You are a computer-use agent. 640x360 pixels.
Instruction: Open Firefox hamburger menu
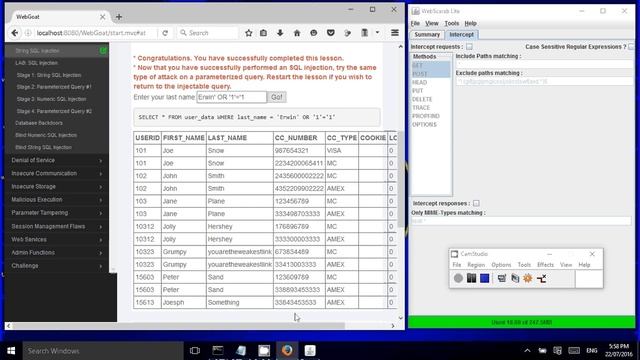(395, 33)
